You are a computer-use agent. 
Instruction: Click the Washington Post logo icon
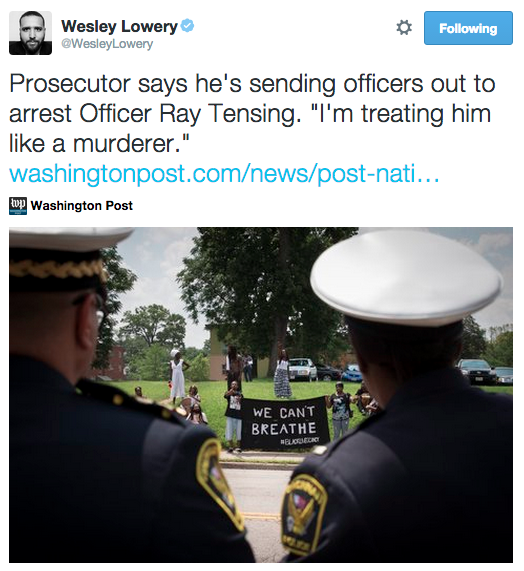click(x=18, y=206)
